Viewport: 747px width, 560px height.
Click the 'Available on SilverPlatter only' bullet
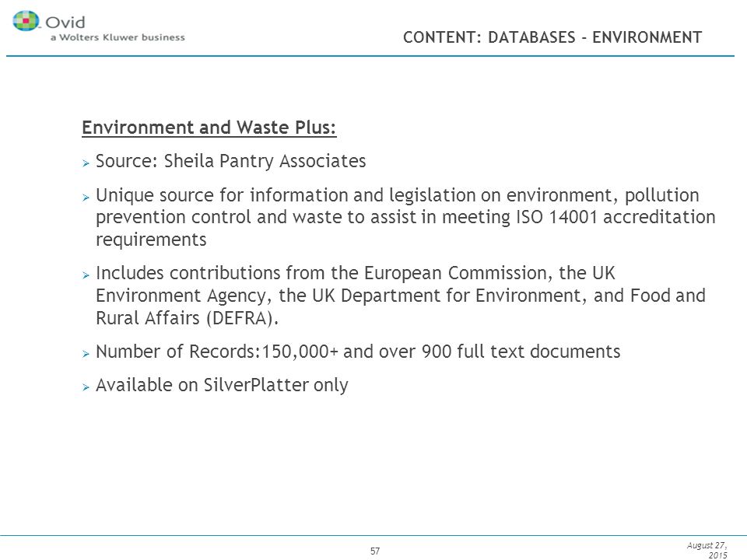click(222, 385)
